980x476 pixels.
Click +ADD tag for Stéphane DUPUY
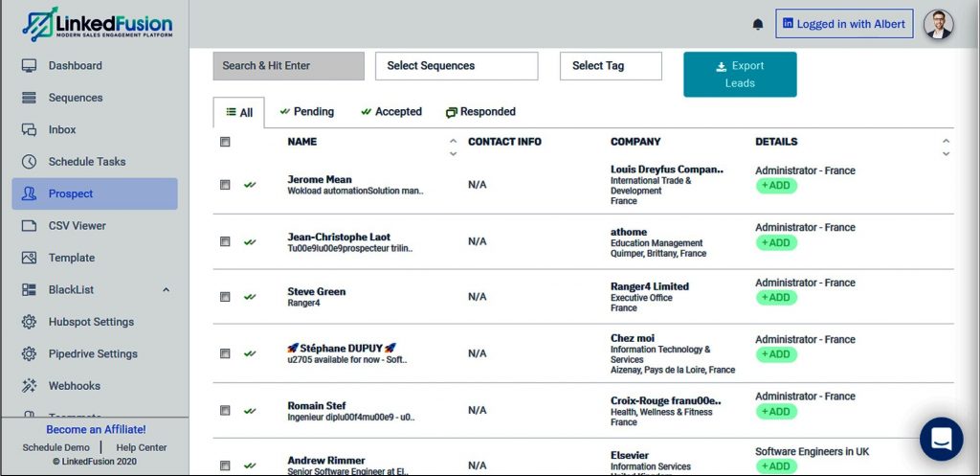point(776,354)
